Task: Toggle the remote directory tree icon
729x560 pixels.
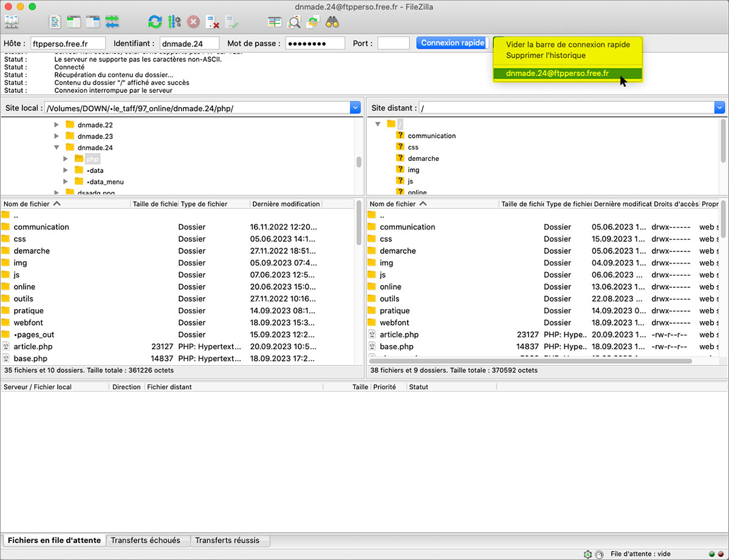Action: point(93,22)
